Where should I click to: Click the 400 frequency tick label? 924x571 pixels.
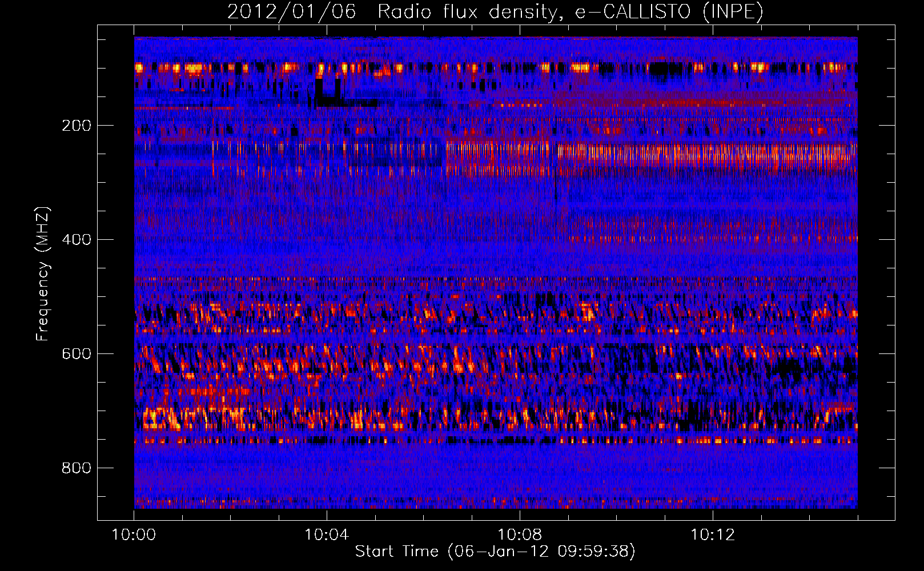pyautogui.click(x=77, y=240)
